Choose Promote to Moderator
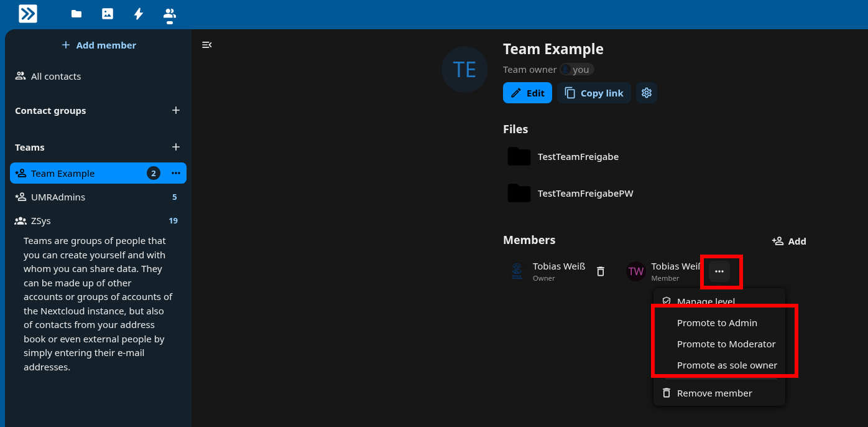 [x=726, y=344]
